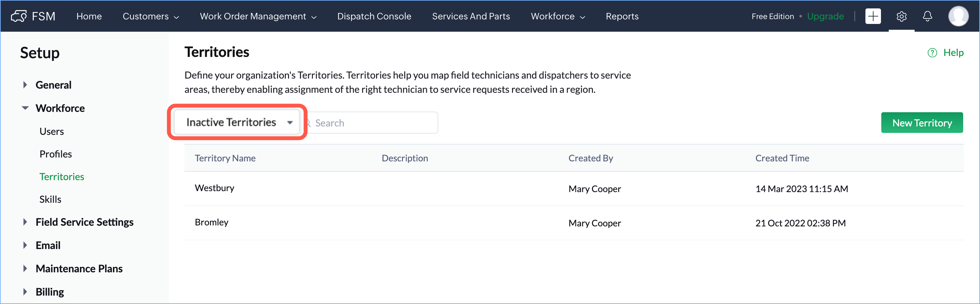
Task: Open the Workforce top navigation dropdown
Action: point(557,16)
